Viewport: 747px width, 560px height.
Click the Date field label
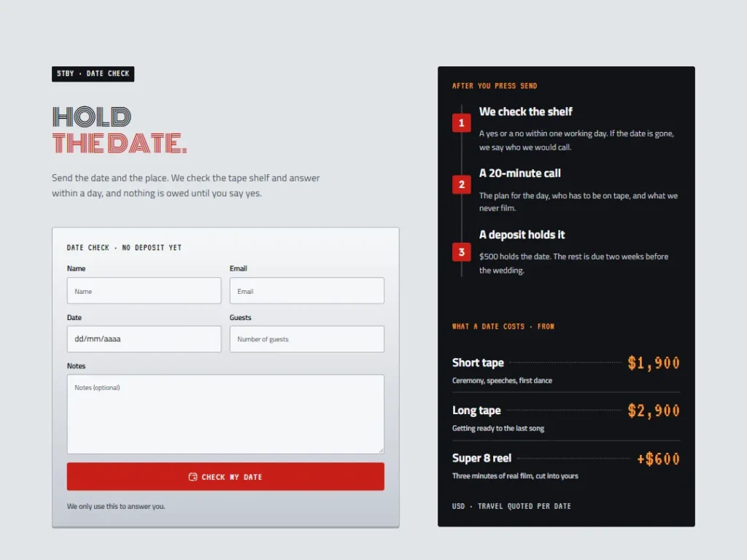[74, 318]
